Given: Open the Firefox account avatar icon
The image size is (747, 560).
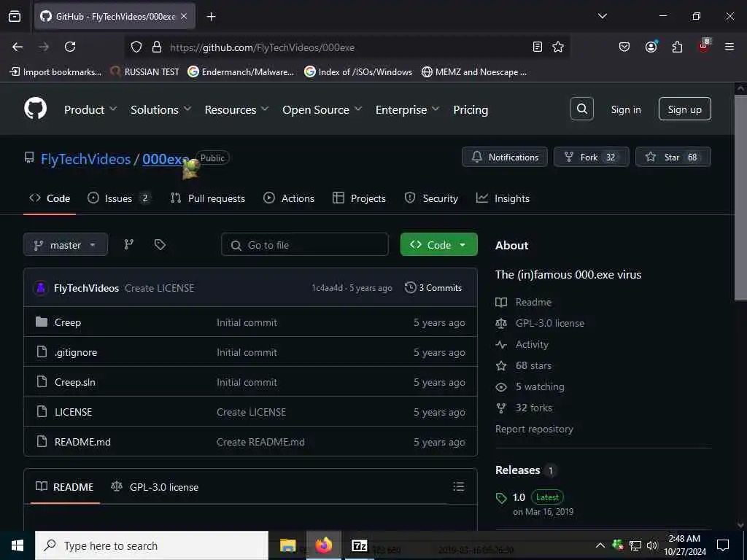Looking at the screenshot, I should (651, 47).
